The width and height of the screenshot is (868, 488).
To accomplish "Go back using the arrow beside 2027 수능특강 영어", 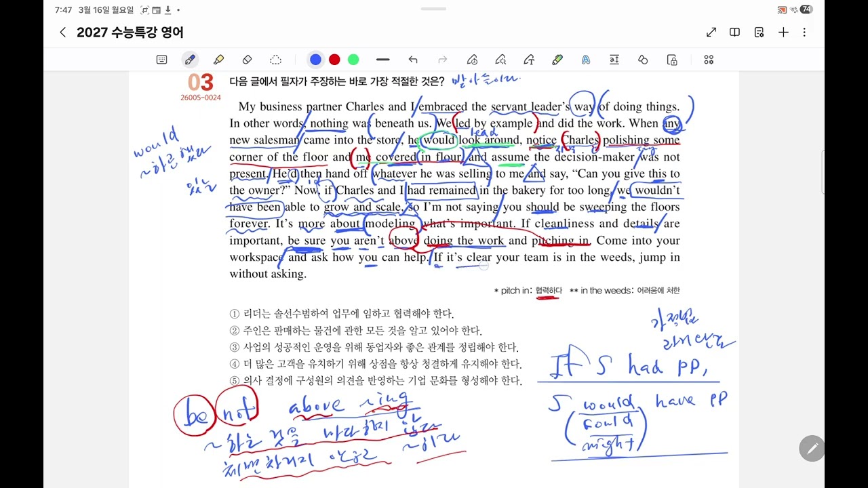I will [x=62, y=33].
